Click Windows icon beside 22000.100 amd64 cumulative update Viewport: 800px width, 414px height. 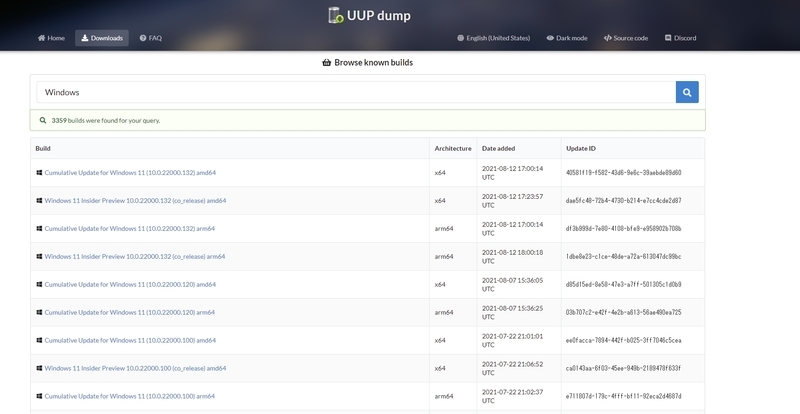(x=39, y=340)
